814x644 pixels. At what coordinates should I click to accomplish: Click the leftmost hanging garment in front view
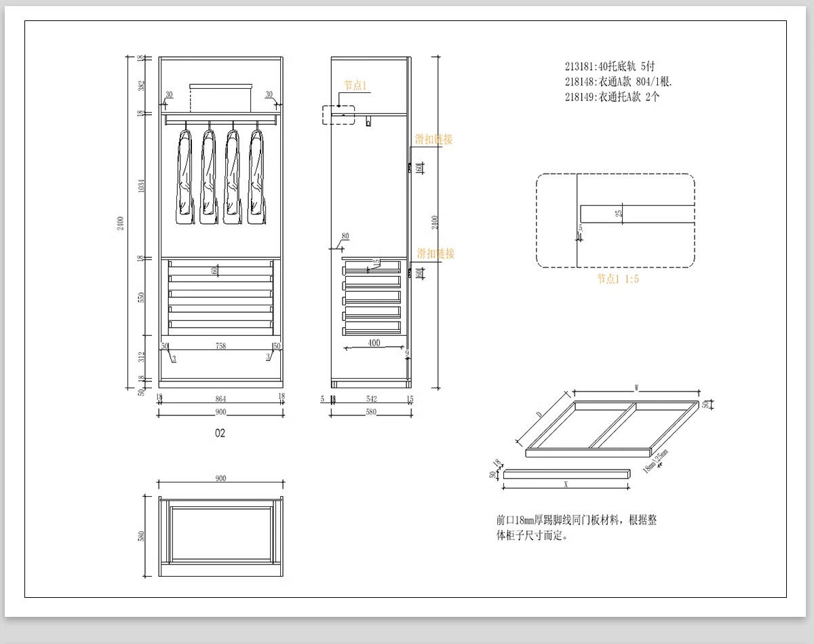coord(184,176)
